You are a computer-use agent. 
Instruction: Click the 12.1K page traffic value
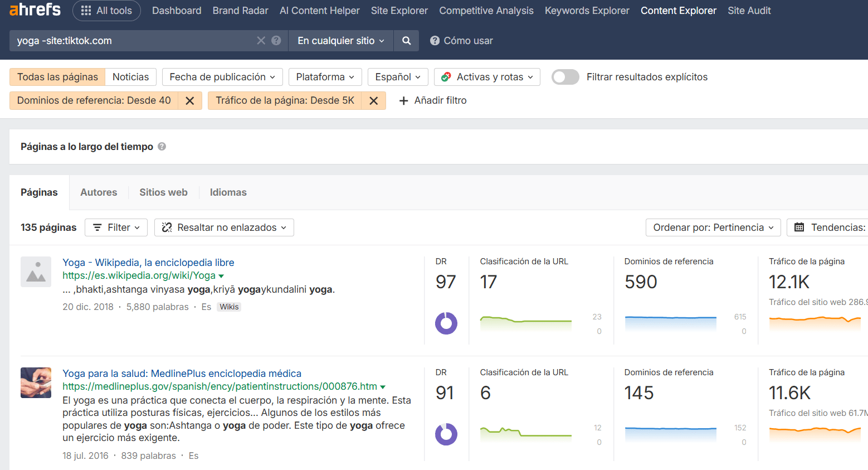[789, 282]
